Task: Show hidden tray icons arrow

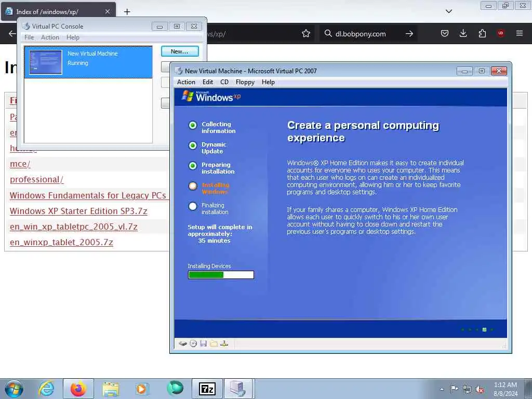Action: coord(442,389)
